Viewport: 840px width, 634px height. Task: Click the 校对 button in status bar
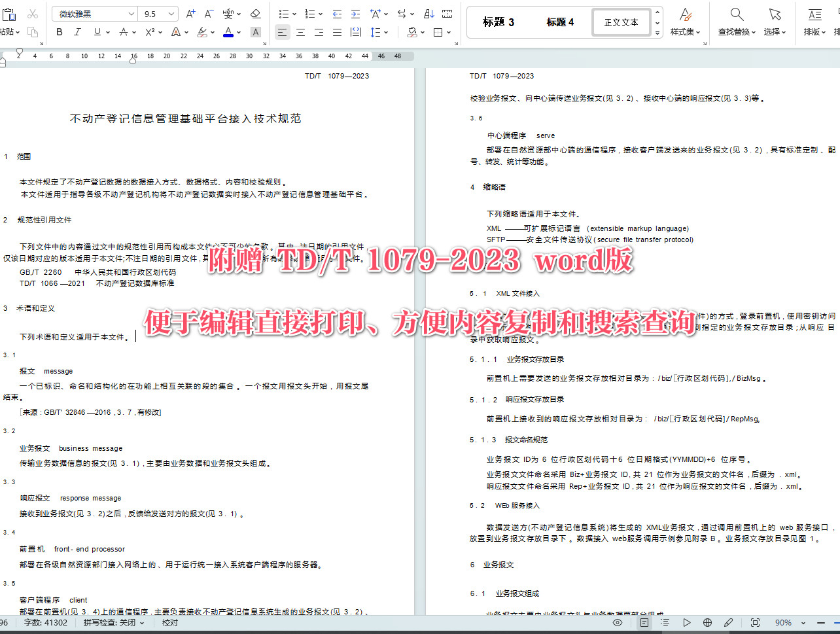tap(170, 623)
